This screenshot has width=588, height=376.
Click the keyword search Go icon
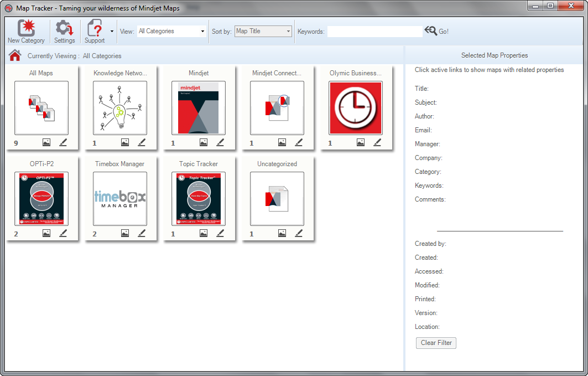point(431,31)
